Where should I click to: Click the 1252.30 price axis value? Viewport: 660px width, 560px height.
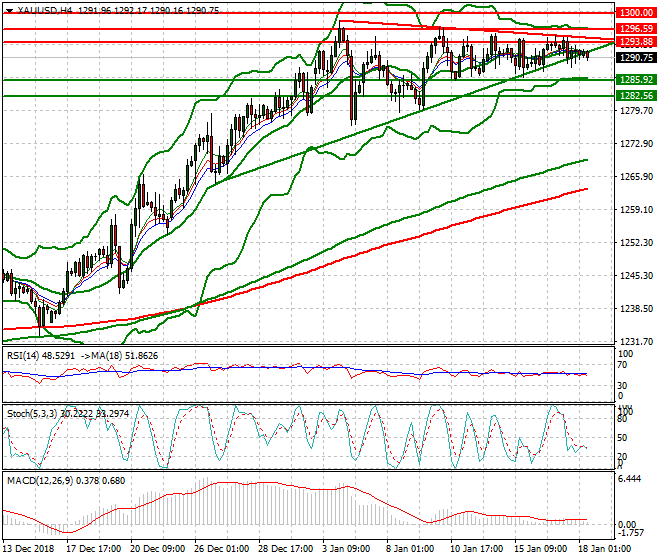pyautogui.click(x=636, y=243)
